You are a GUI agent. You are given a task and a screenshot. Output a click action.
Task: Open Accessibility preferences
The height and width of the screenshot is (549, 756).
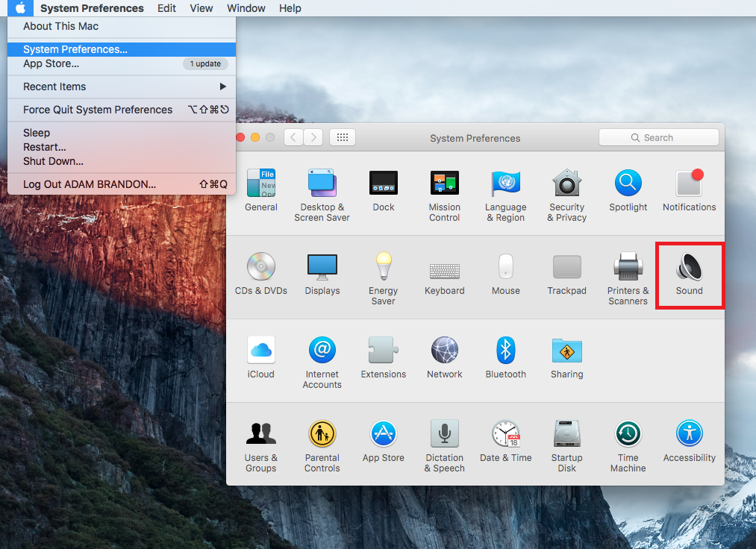(x=689, y=441)
